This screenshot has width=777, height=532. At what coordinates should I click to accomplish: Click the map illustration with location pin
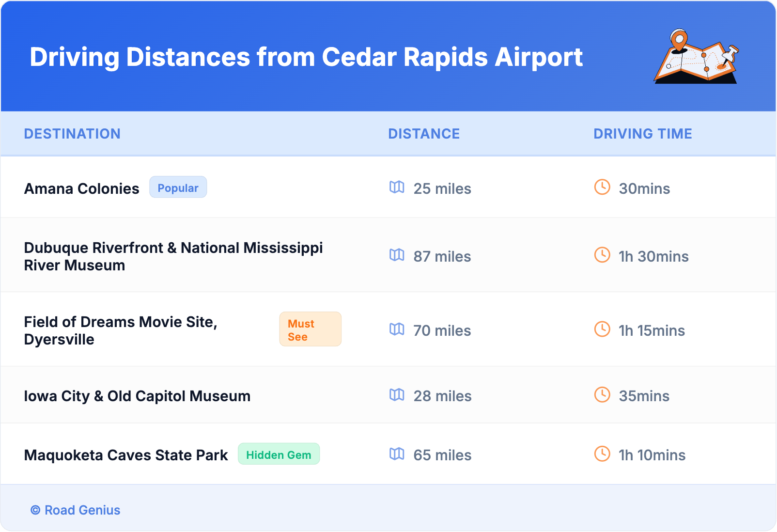pyautogui.click(x=696, y=57)
